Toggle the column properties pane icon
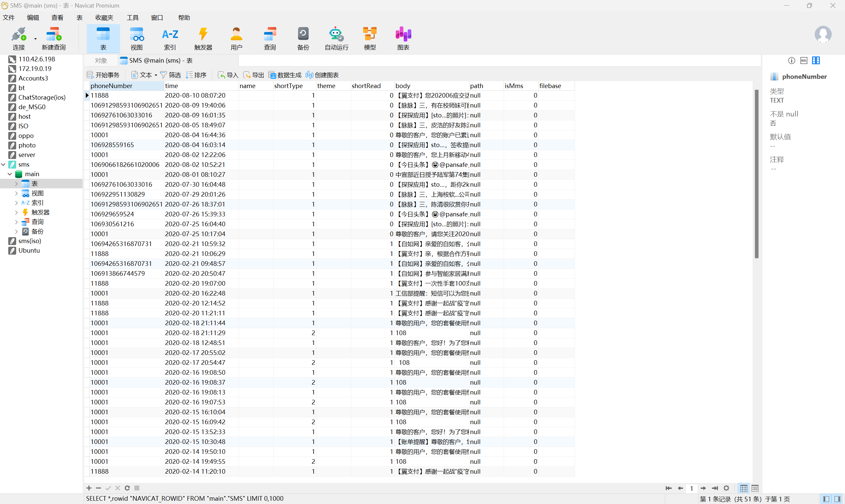This screenshot has height=504, width=845. (816, 60)
